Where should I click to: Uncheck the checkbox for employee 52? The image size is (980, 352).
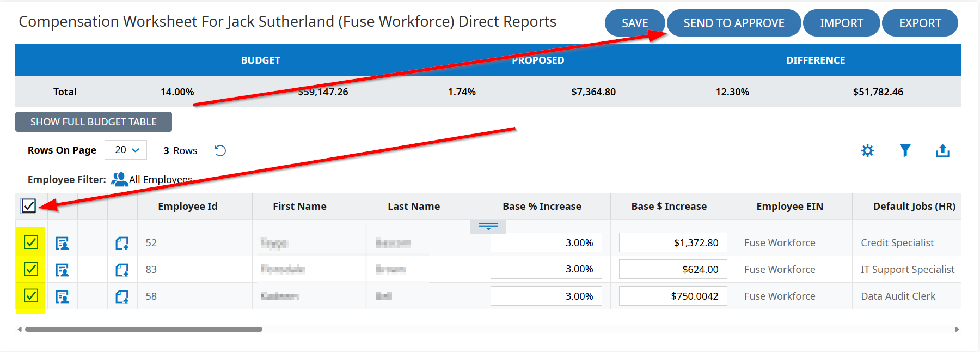31,242
